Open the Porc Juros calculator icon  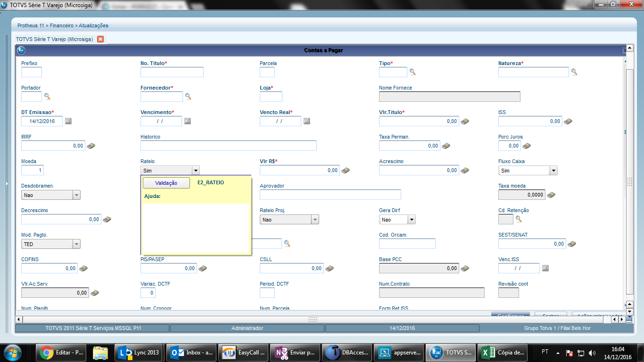(527, 146)
